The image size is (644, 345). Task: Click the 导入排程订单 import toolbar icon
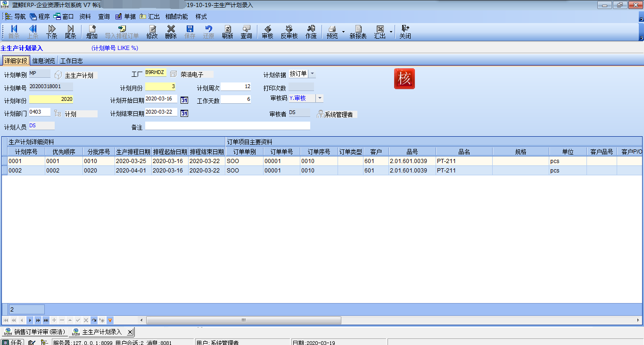coord(122,32)
